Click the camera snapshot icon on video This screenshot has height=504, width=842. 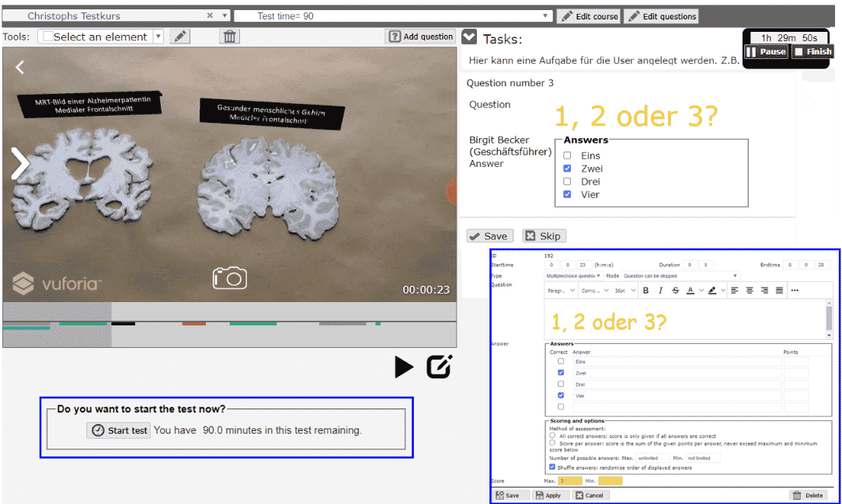tap(230, 278)
